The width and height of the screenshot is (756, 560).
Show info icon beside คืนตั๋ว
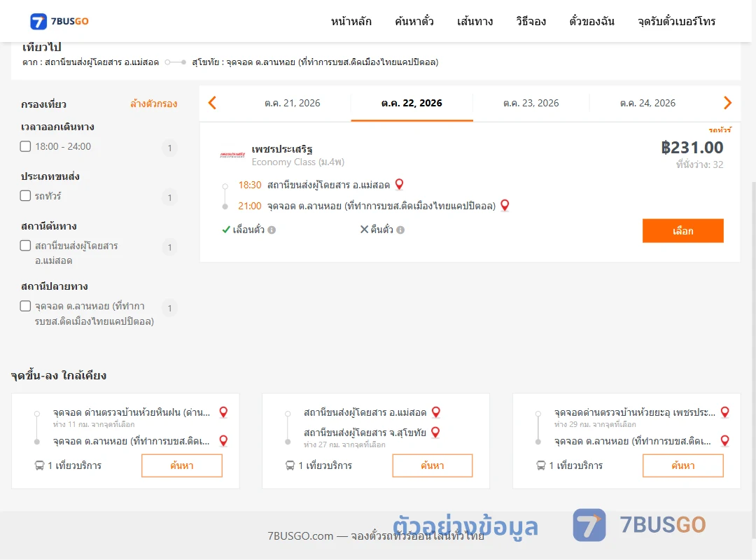(400, 230)
